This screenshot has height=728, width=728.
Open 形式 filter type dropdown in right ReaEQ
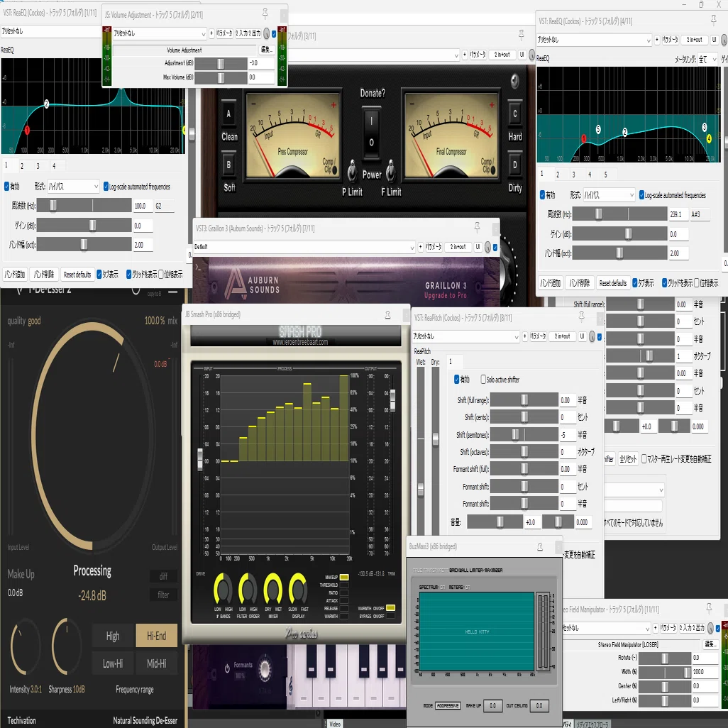click(609, 195)
